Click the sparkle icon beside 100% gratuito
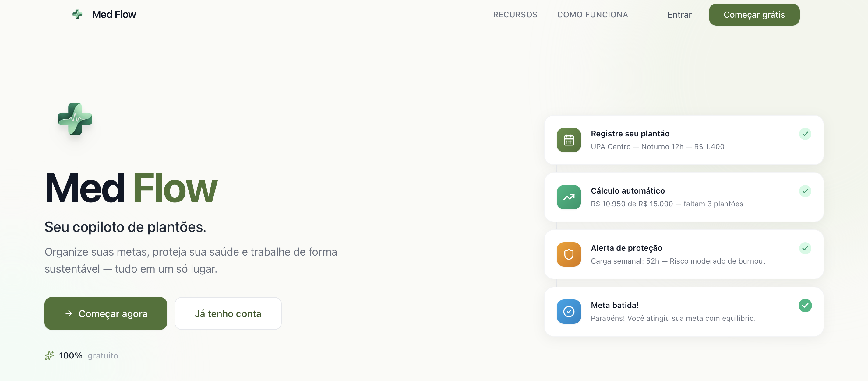The height and width of the screenshot is (381, 868). click(x=49, y=355)
